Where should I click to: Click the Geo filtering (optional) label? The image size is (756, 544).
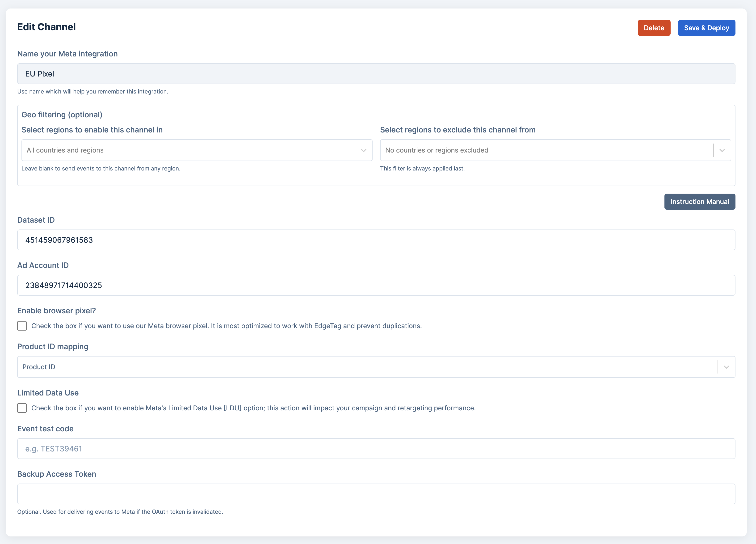(62, 115)
